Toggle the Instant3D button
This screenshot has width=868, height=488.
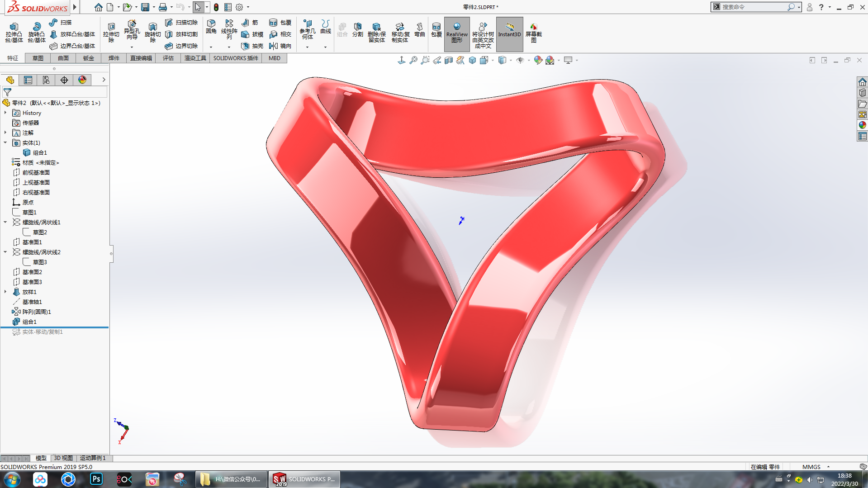(509, 34)
